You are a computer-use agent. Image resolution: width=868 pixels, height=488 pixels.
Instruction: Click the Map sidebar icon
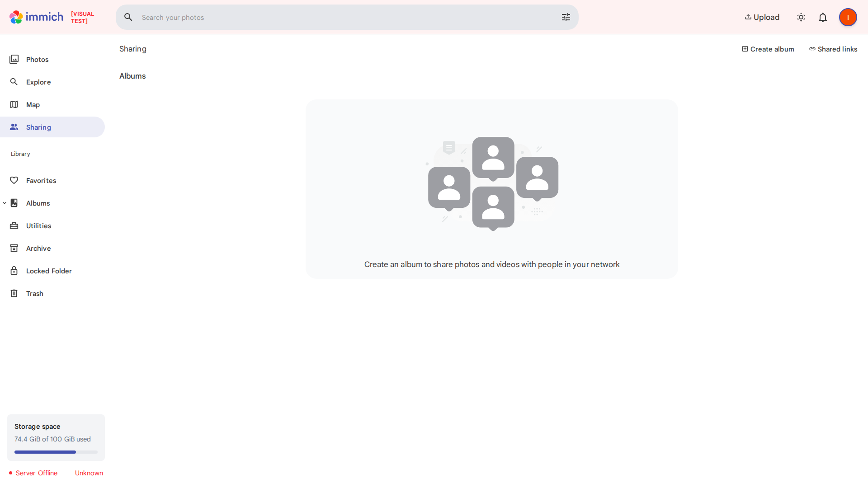(14, 104)
